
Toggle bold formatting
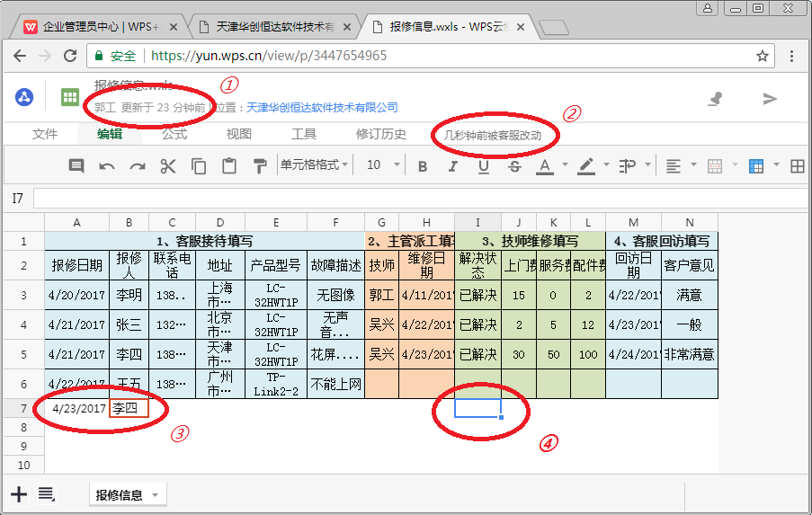pyautogui.click(x=423, y=166)
